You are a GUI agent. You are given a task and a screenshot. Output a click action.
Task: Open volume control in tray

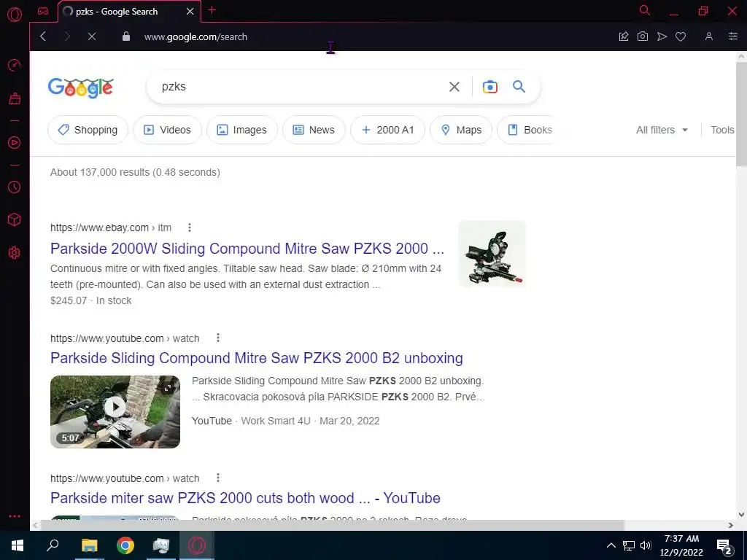click(x=646, y=545)
